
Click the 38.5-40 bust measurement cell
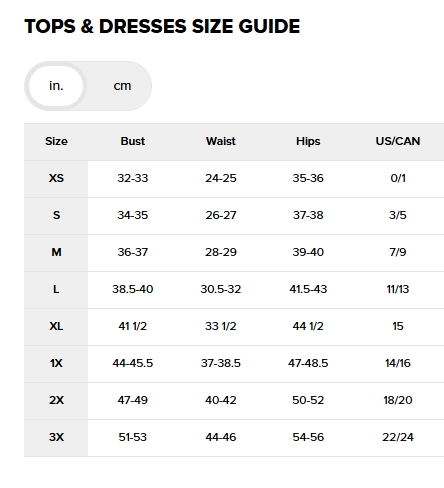[133, 289]
